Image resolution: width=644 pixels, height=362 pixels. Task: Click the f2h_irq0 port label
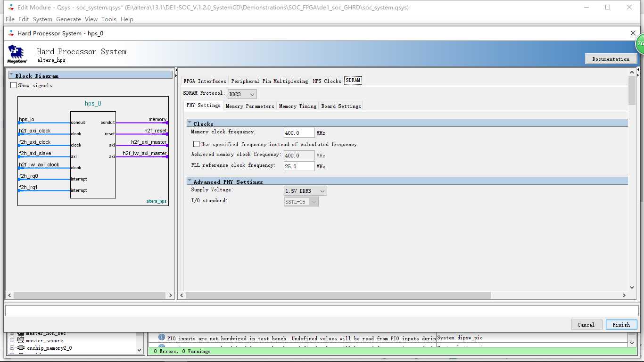28,176
